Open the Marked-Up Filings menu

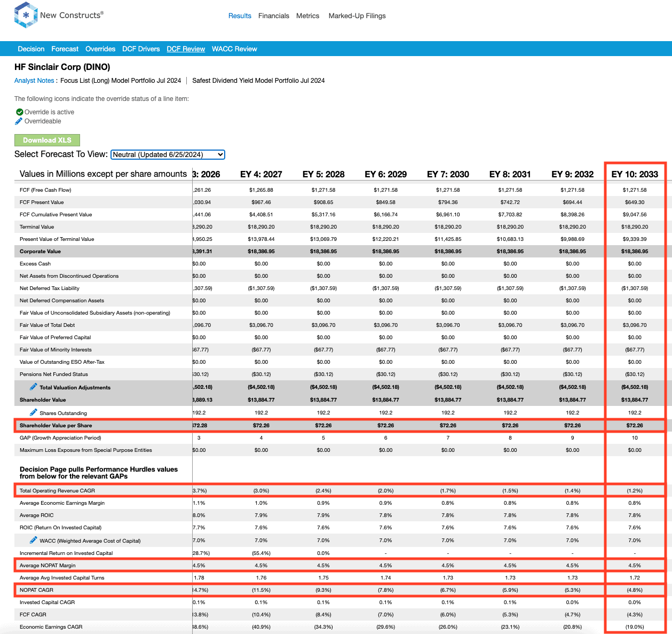point(357,16)
